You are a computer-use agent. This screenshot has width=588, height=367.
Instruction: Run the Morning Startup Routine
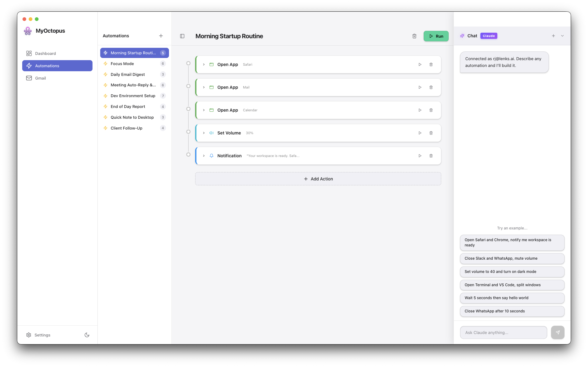pos(436,36)
